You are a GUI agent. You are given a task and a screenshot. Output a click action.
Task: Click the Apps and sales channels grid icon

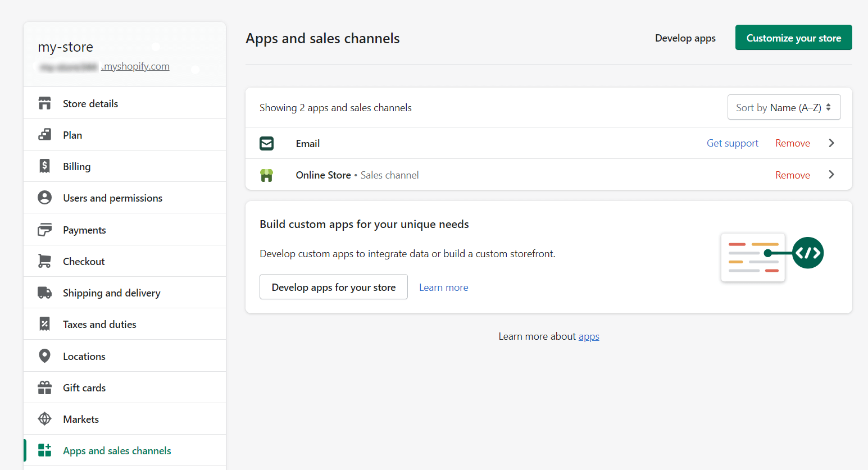click(44, 450)
